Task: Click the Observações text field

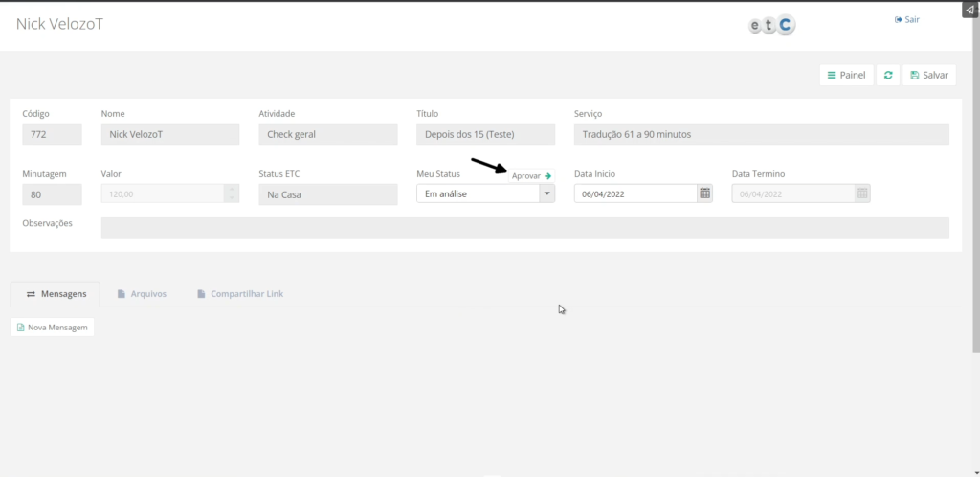Action: coord(524,228)
